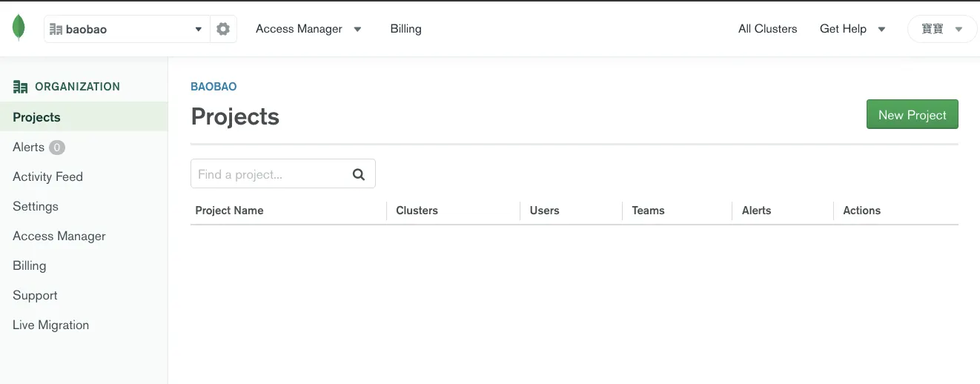Click the search magnifier icon

(x=359, y=174)
